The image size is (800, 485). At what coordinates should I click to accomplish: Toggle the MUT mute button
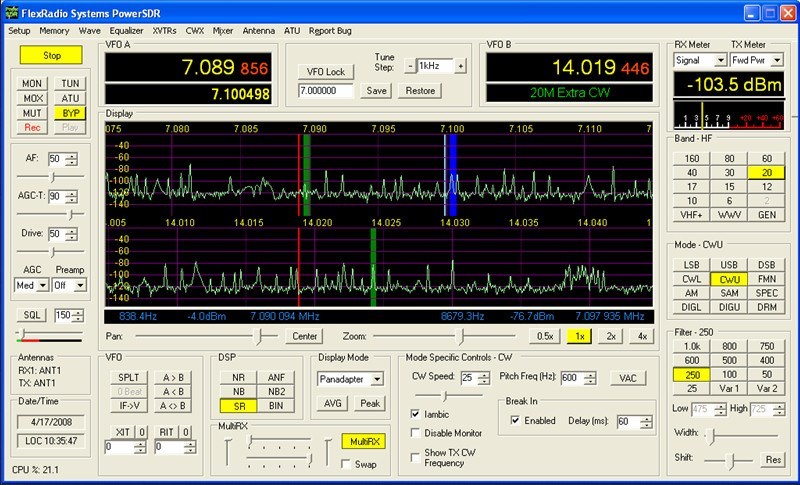click(x=33, y=113)
